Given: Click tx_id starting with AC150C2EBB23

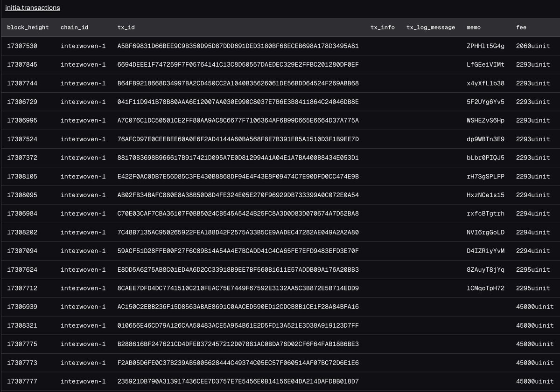Looking at the screenshot, I should [238, 307].
